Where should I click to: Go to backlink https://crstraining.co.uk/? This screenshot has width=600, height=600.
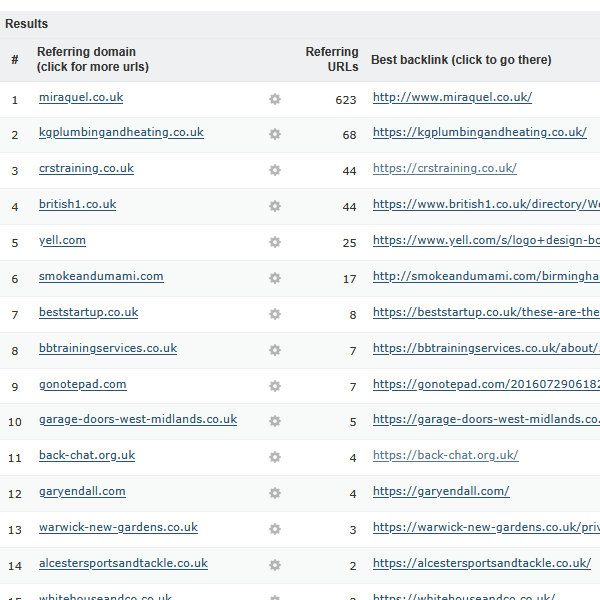[445, 169]
